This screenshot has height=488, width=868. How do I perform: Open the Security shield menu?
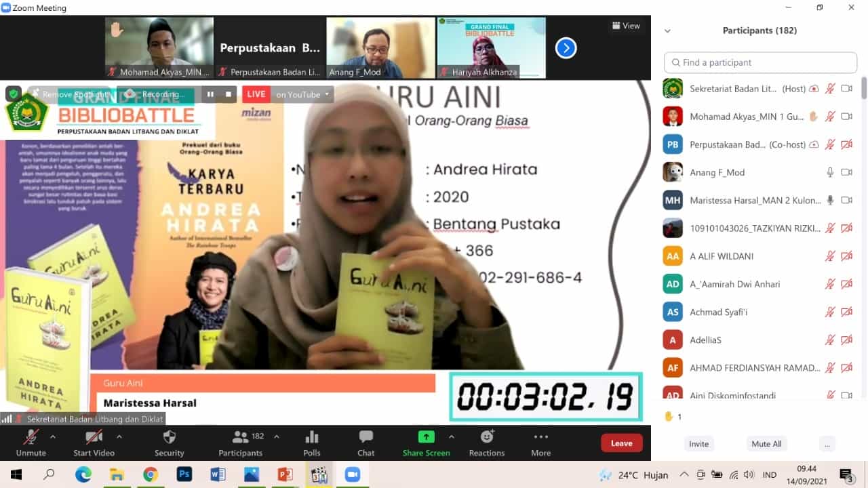(x=170, y=437)
